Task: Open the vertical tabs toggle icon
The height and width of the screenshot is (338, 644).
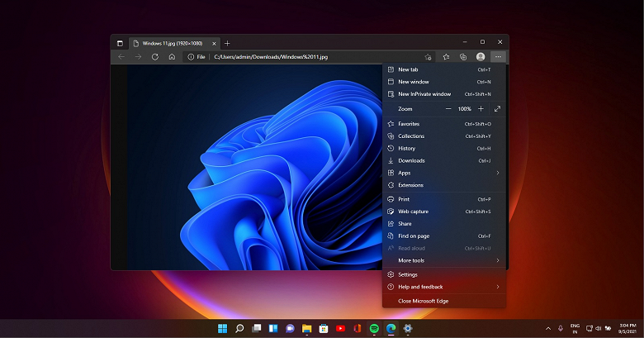Action: point(120,43)
